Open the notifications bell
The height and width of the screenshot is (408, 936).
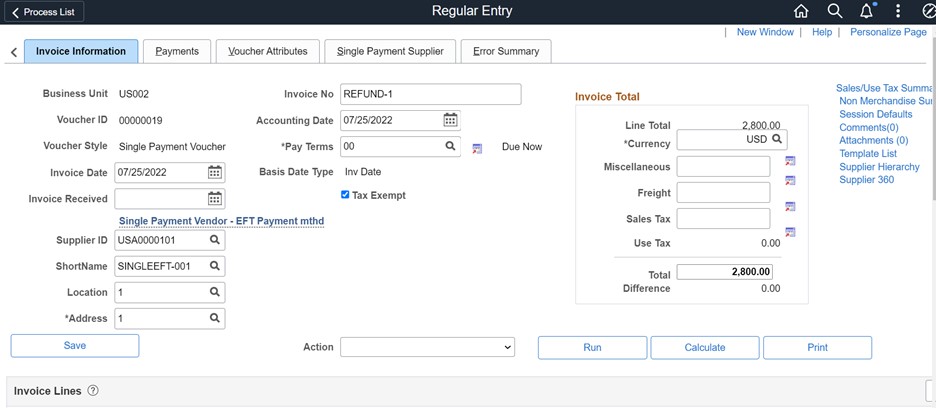click(x=867, y=11)
